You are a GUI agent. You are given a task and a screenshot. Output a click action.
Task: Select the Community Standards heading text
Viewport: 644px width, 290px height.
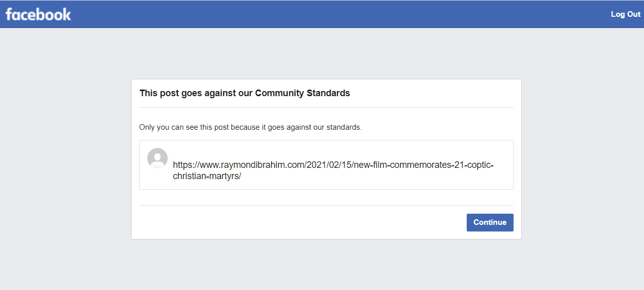tap(245, 93)
